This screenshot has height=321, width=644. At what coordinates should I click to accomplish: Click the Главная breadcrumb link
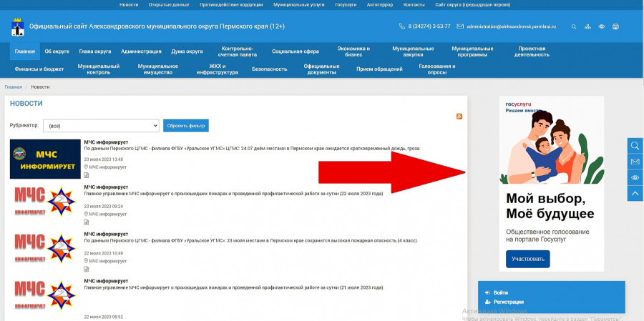13,87
